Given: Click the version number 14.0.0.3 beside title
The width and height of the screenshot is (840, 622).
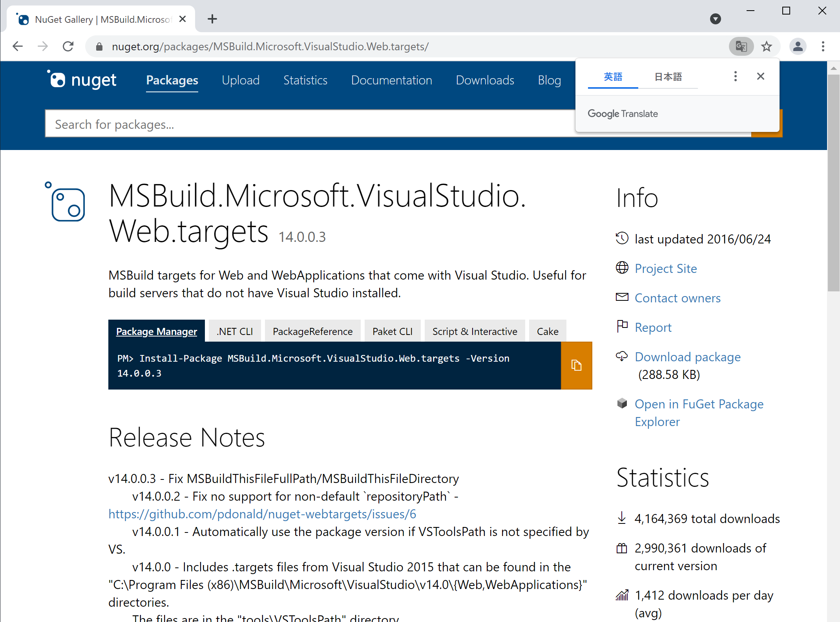Looking at the screenshot, I should point(302,237).
